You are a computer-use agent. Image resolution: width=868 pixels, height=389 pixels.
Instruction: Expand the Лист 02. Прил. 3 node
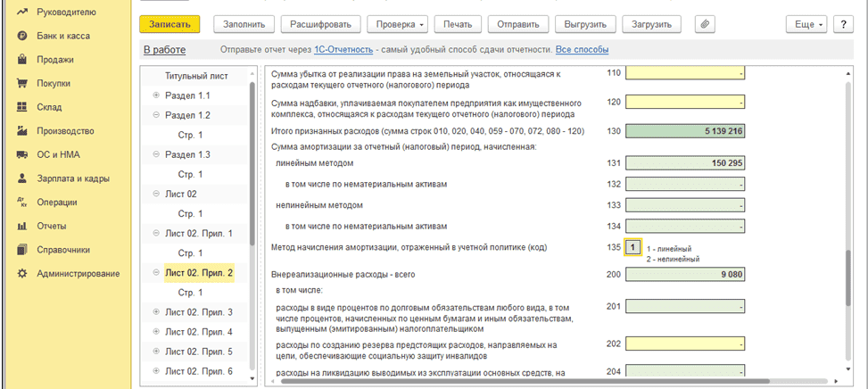click(x=156, y=312)
